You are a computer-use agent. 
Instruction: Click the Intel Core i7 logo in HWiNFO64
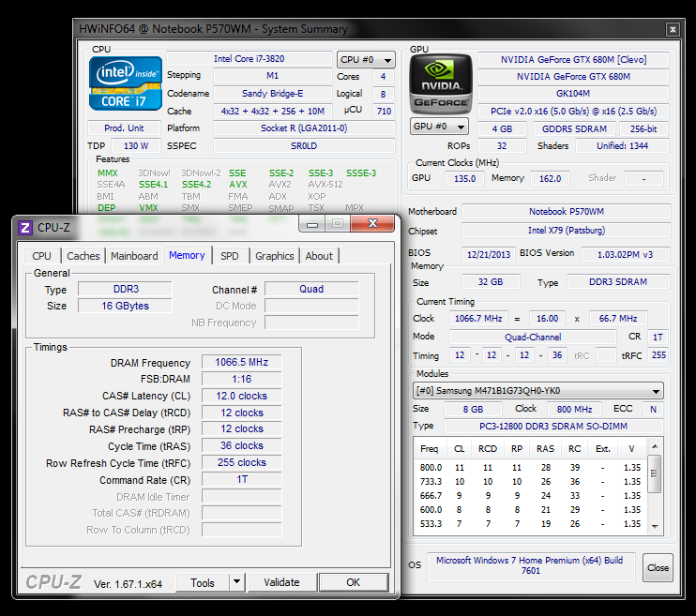pyautogui.click(x=126, y=83)
